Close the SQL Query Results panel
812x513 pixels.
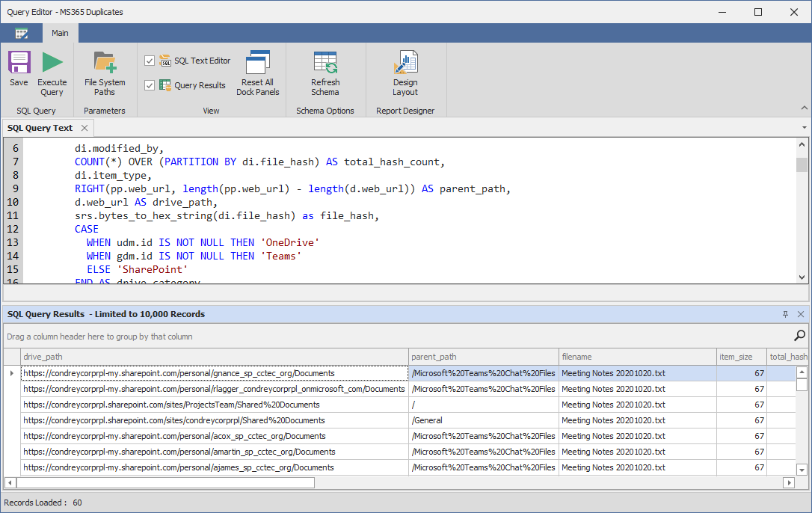(802, 314)
